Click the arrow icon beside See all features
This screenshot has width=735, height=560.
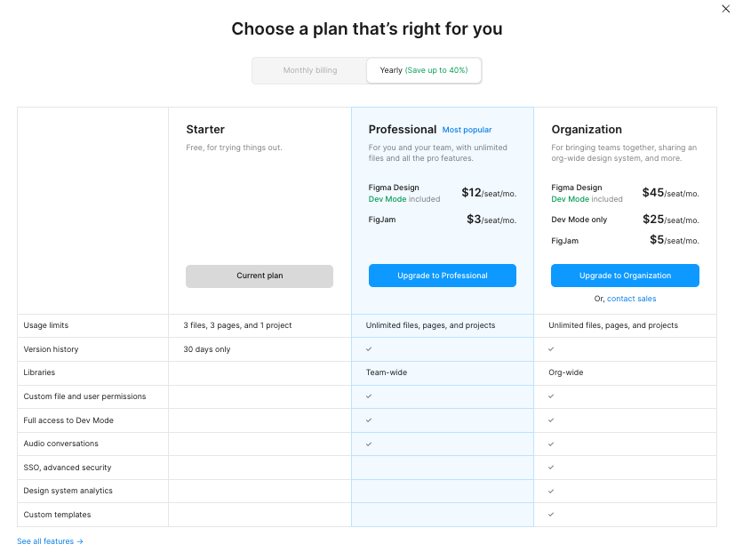79,541
